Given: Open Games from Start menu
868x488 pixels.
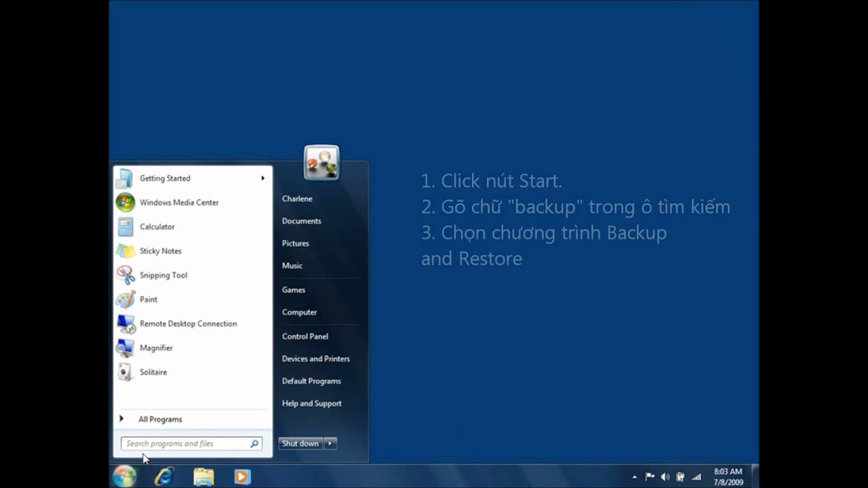Looking at the screenshot, I should pos(294,289).
